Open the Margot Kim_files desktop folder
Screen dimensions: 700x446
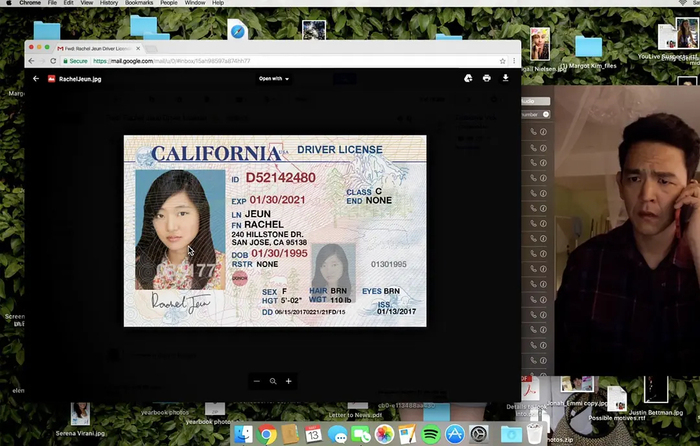587,48
